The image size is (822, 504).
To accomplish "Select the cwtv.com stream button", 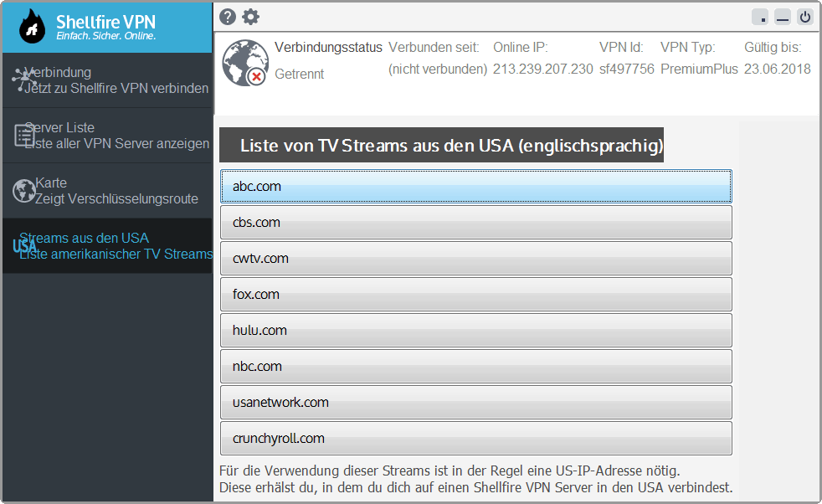I will click(x=476, y=258).
